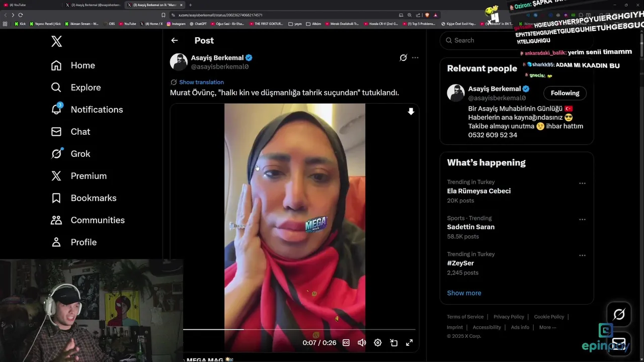This screenshot has width=644, height=362.
Task: Open Home from the X sidebar
Action: pyautogui.click(x=73, y=65)
